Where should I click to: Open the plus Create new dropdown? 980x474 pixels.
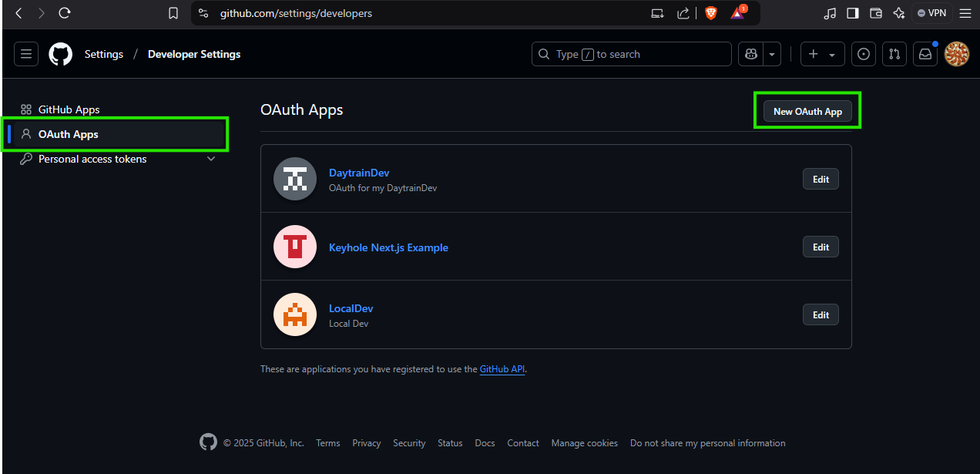point(822,54)
